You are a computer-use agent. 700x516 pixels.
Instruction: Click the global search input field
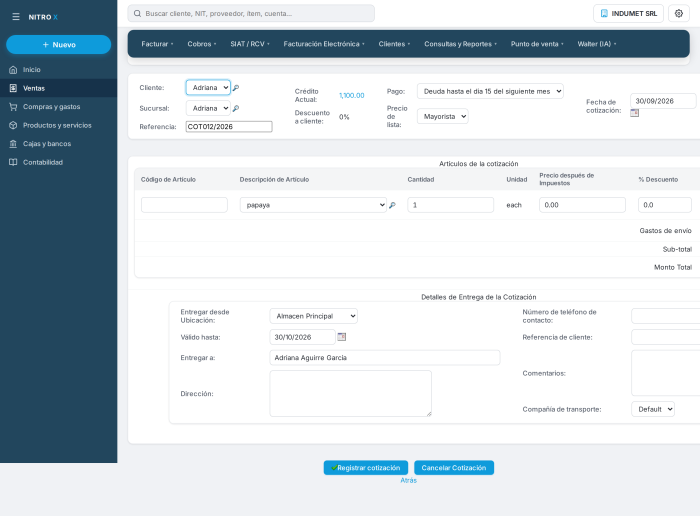(x=251, y=13)
